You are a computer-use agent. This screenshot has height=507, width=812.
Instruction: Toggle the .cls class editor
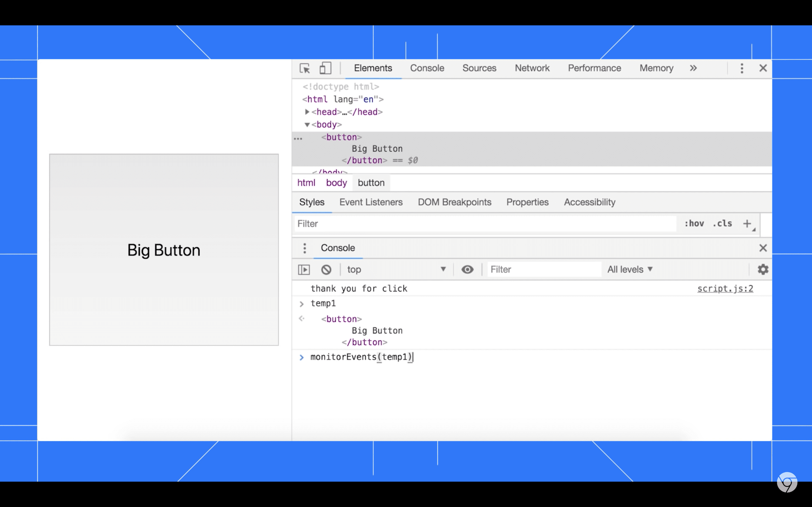(723, 223)
